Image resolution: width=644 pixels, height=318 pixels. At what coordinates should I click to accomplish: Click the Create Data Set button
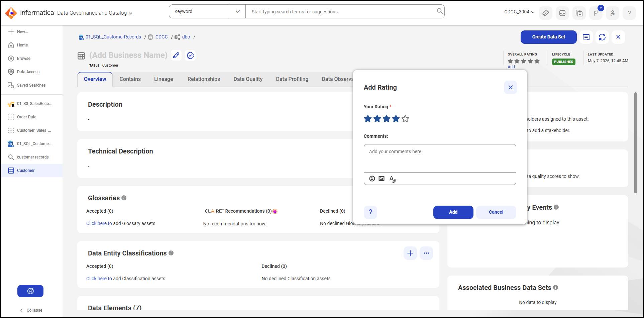point(548,37)
